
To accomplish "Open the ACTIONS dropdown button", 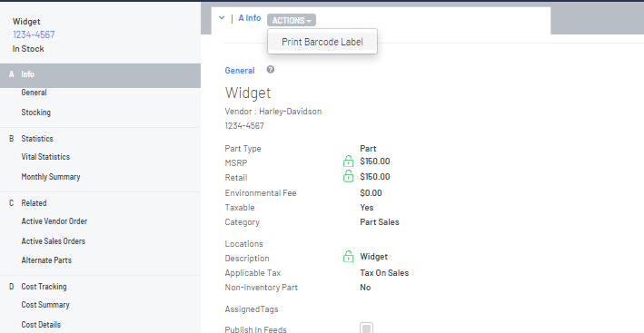I will point(292,20).
